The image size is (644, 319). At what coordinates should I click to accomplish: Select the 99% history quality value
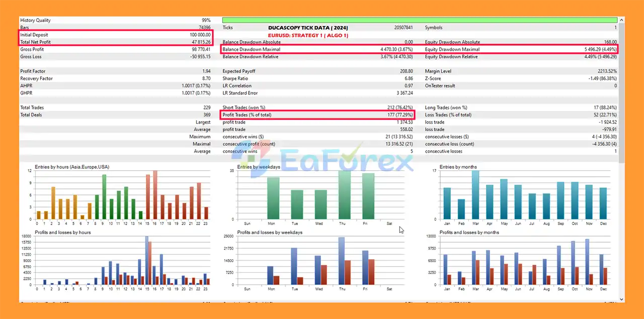click(206, 20)
